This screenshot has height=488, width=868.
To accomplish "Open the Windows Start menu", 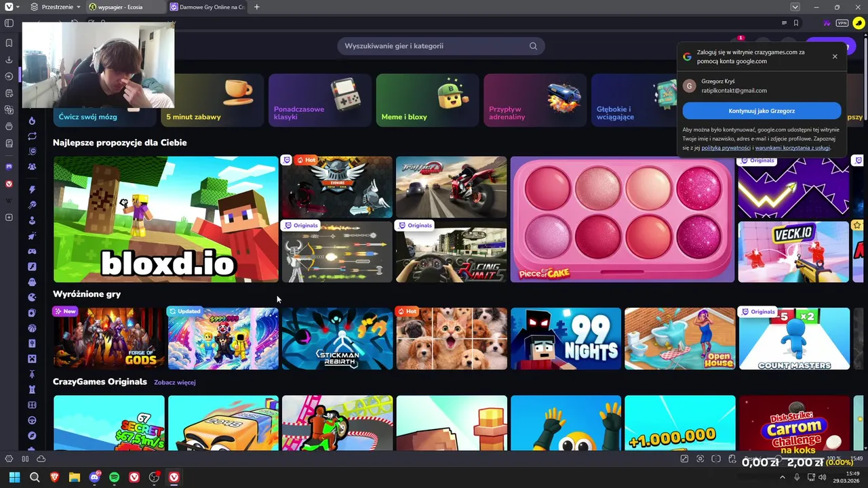I will tap(14, 477).
